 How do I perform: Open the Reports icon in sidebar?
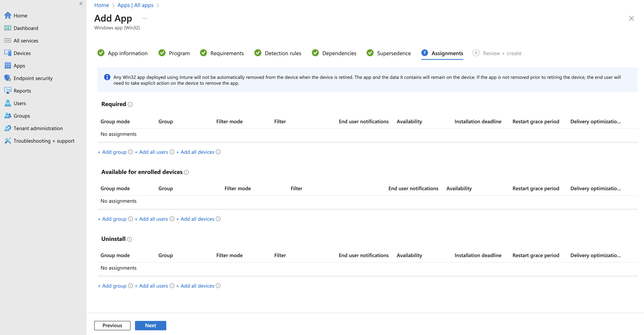point(8,90)
